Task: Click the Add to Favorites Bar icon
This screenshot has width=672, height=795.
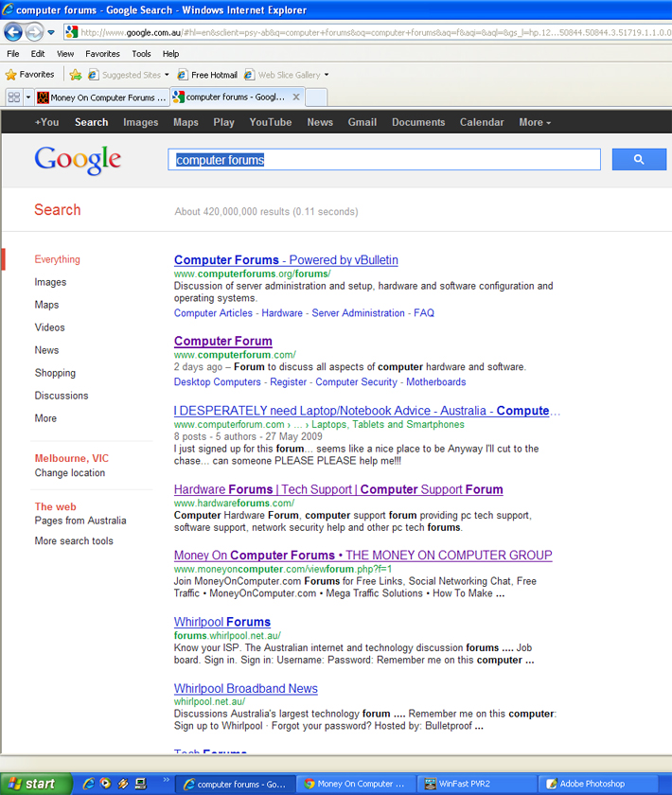Action: pos(76,75)
